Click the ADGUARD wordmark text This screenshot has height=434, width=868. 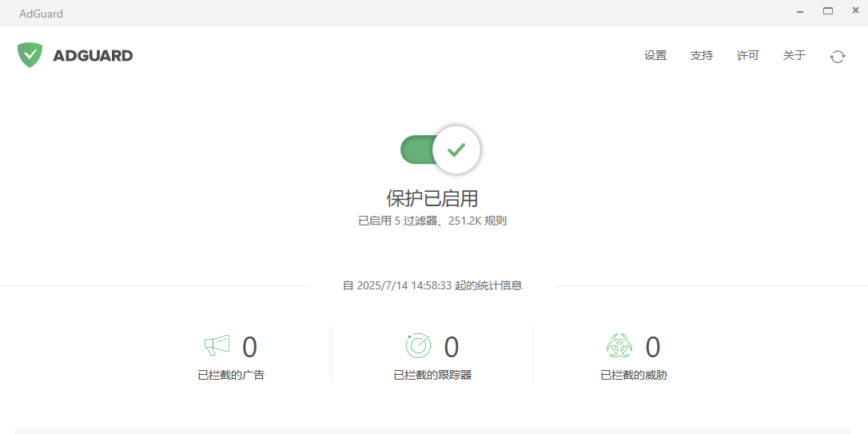[93, 55]
